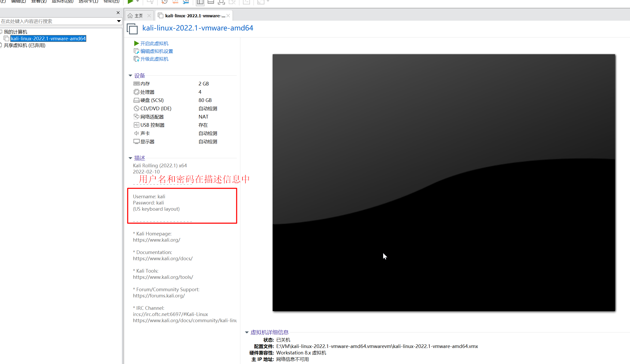
Task: Click 编辑虚拟机设置 link
Action: [156, 51]
